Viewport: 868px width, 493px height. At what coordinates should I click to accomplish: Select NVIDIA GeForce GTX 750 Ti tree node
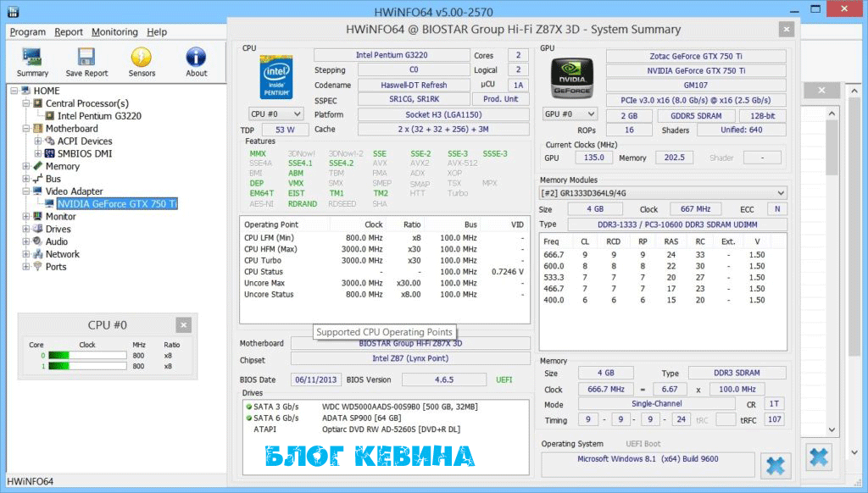pos(117,204)
